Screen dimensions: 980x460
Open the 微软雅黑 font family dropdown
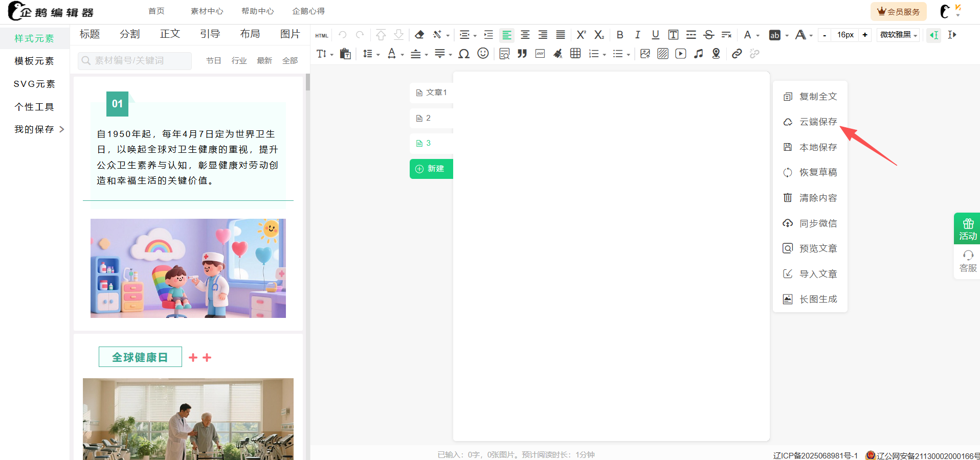point(898,35)
